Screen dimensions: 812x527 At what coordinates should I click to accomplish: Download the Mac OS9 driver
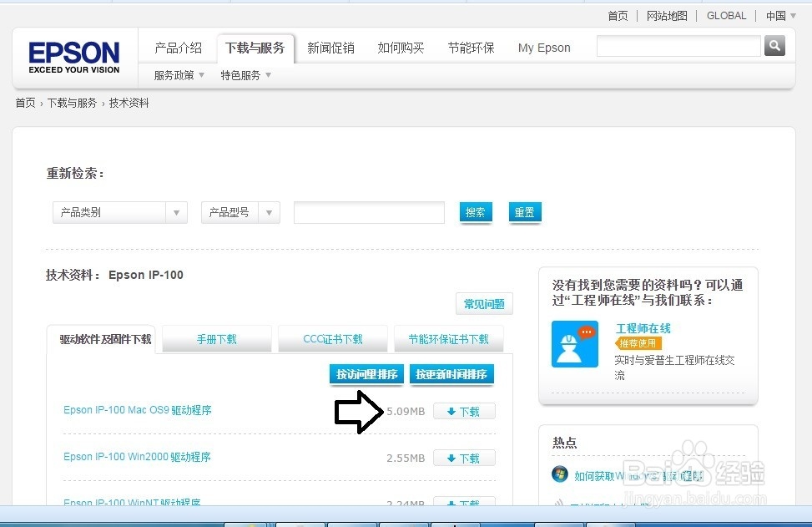point(464,412)
